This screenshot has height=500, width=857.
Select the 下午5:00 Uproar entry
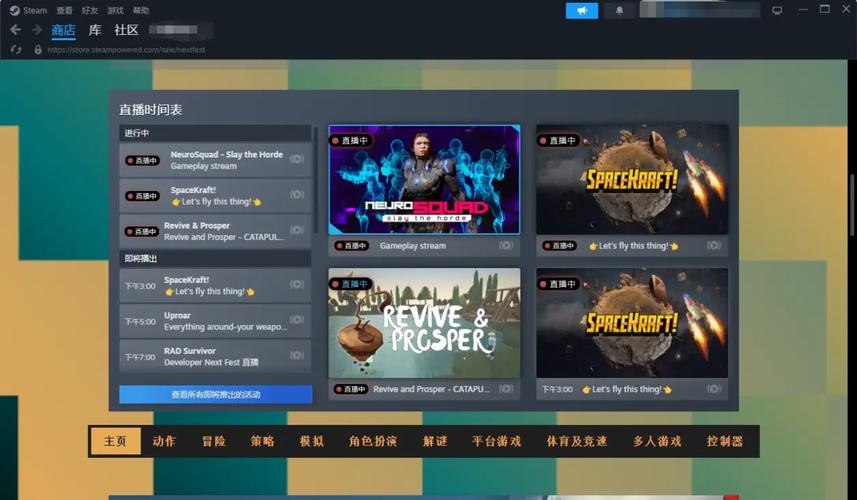[215, 321]
